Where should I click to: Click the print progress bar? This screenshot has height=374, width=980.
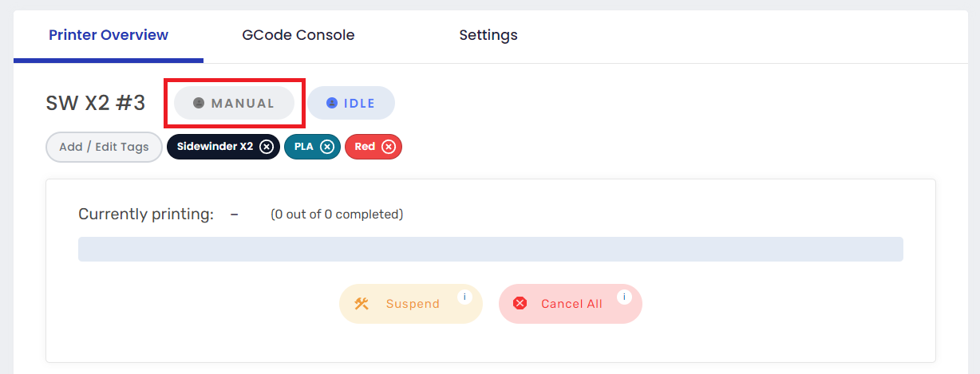(490, 249)
